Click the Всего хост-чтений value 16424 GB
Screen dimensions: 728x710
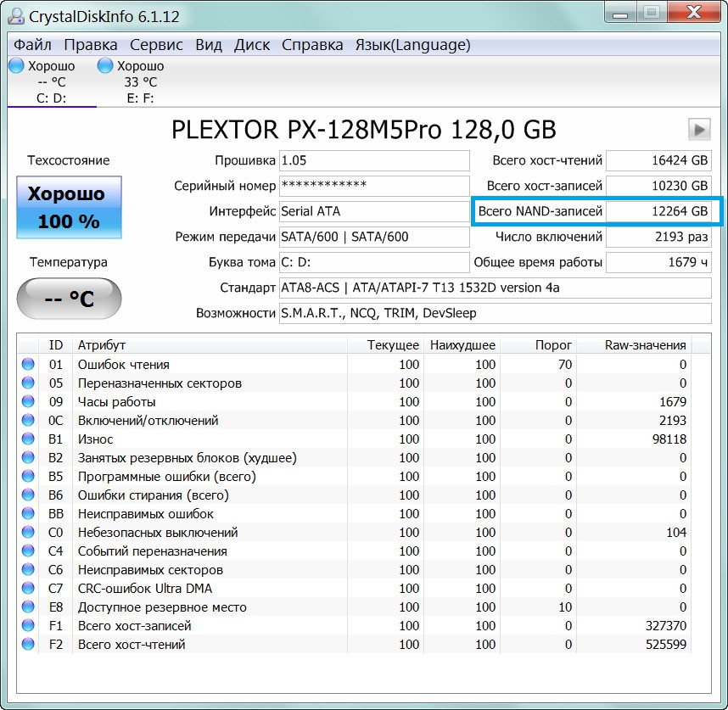pos(658,160)
